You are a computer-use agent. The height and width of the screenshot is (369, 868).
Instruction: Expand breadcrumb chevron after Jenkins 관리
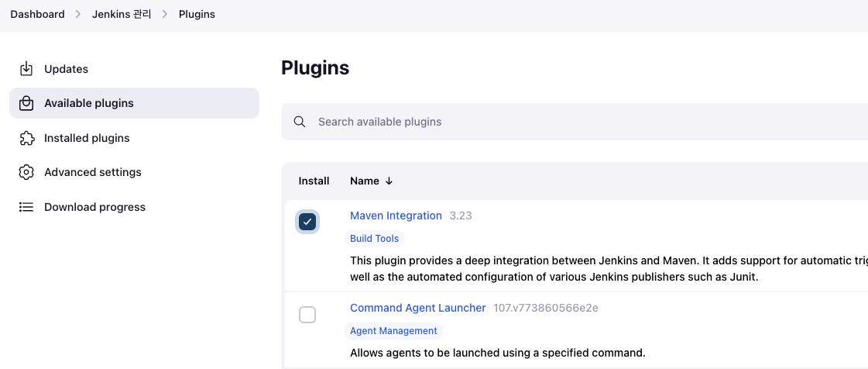pyautogui.click(x=165, y=15)
